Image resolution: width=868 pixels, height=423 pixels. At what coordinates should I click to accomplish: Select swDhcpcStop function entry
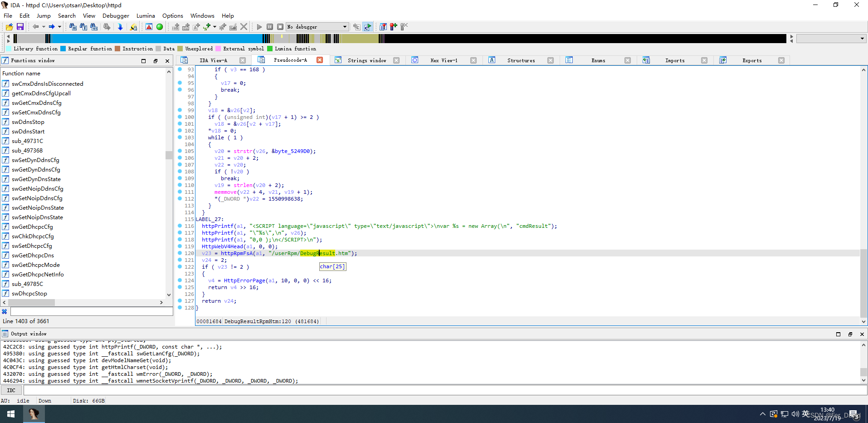[29, 294]
